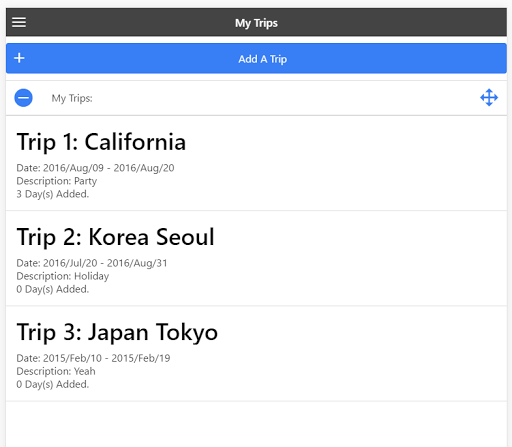
Task: Click the My Trips: list label
Action: (72, 98)
